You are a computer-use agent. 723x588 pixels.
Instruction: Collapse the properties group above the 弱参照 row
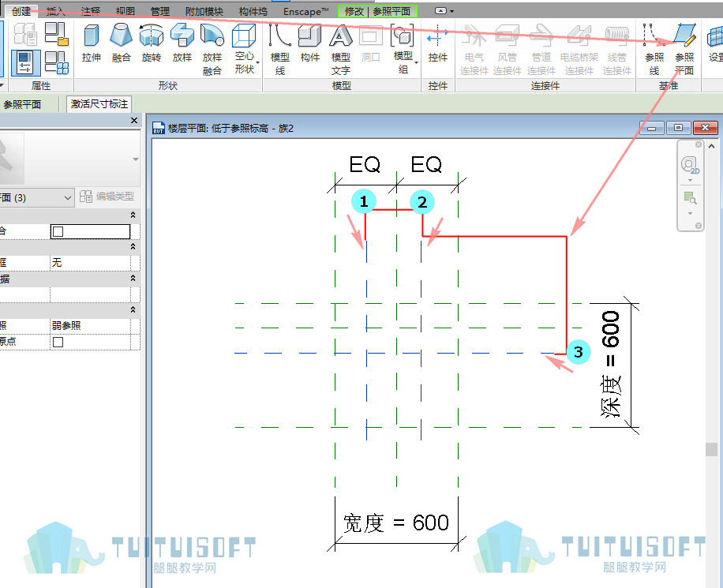click(133, 309)
